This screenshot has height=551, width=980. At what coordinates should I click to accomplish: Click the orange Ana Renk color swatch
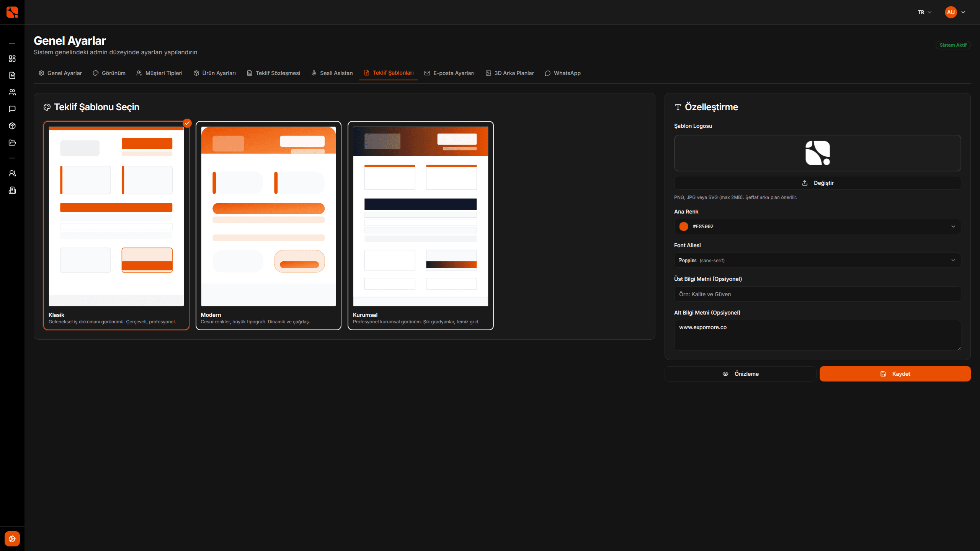(684, 227)
